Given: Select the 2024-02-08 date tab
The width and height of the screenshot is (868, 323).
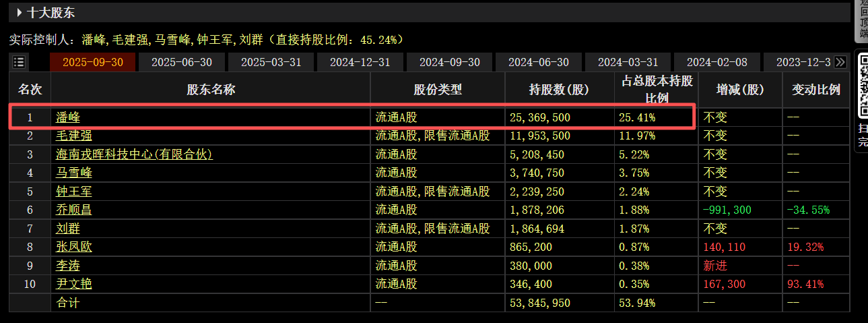Looking at the screenshot, I should point(717,62).
